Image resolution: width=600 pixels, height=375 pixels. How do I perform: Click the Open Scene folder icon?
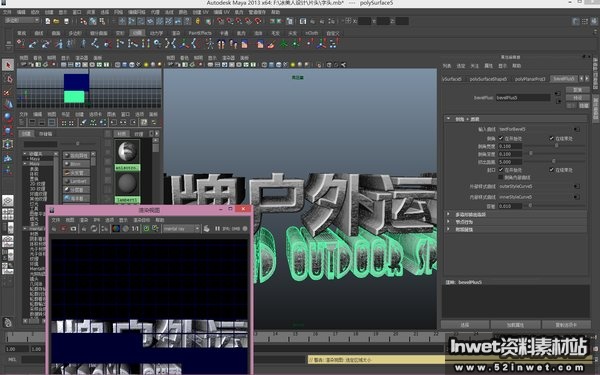pos(56,21)
